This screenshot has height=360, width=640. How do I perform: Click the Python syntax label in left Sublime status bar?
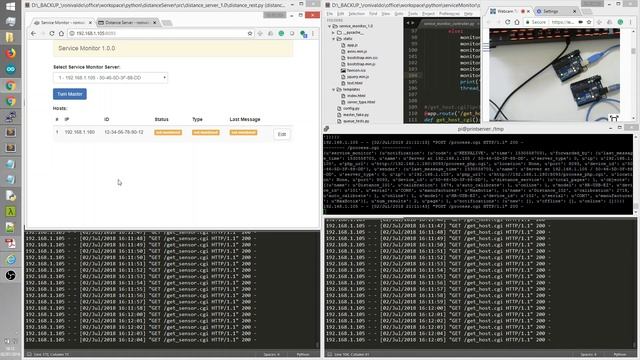[303, 354]
